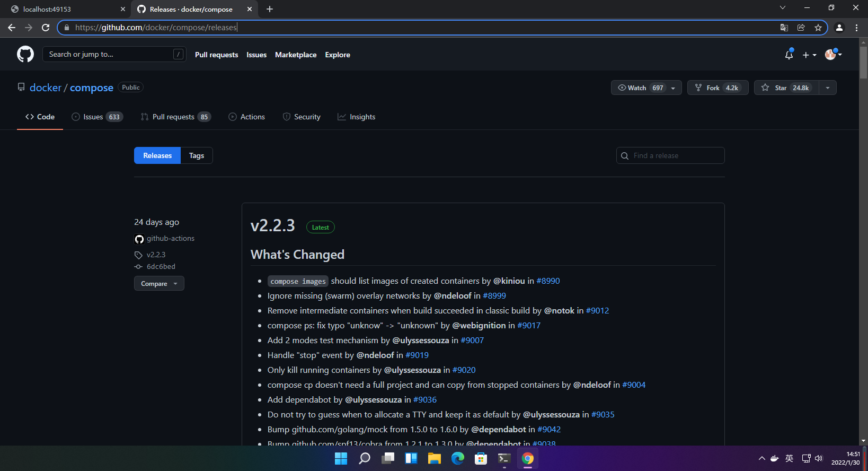868x471 pixels.
Task: Select the Pull requests 85 tab
Action: [x=175, y=117]
